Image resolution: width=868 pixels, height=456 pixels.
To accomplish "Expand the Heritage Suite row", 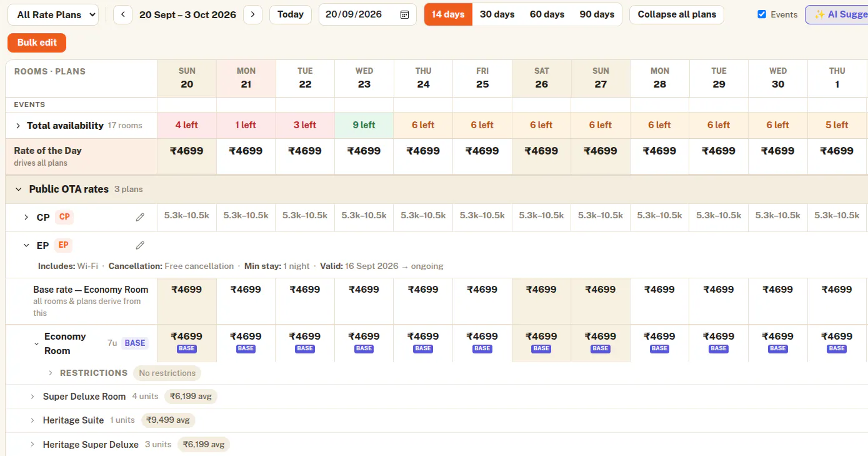I will tap(32, 420).
